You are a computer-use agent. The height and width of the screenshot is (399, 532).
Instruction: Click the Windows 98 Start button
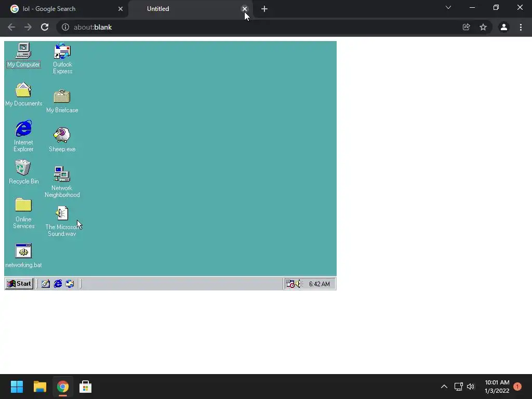pyautogui.click(x=19, y=284)
